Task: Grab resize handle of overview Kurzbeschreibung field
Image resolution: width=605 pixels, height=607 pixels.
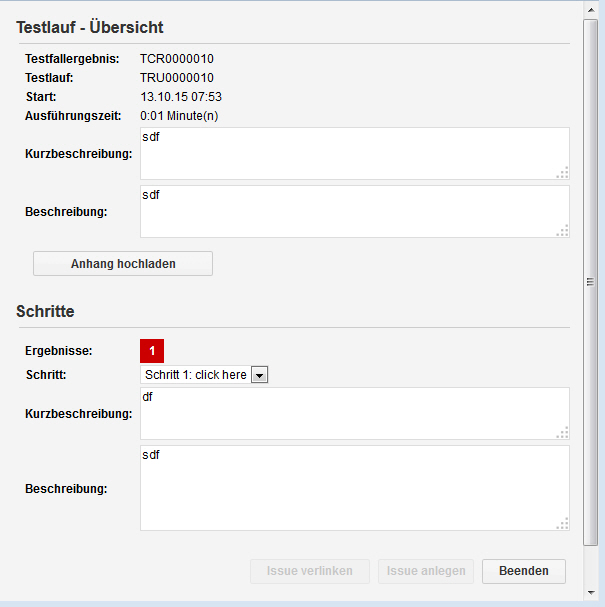Action: [563, 172]
